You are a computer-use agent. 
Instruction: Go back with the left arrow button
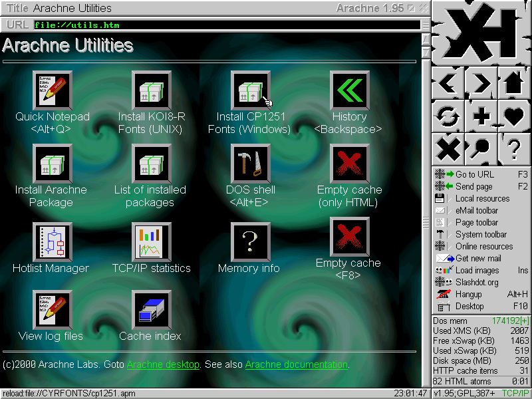[448, 82]
